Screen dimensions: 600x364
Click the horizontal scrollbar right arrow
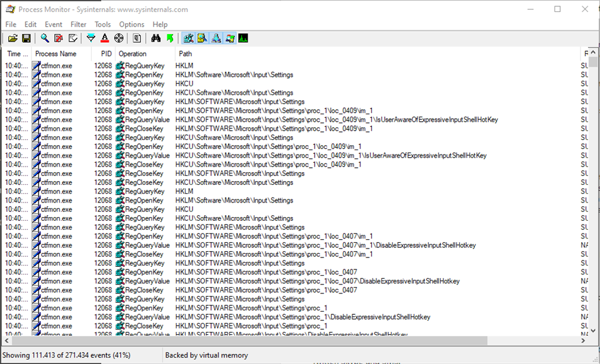[x=583, y=340]
